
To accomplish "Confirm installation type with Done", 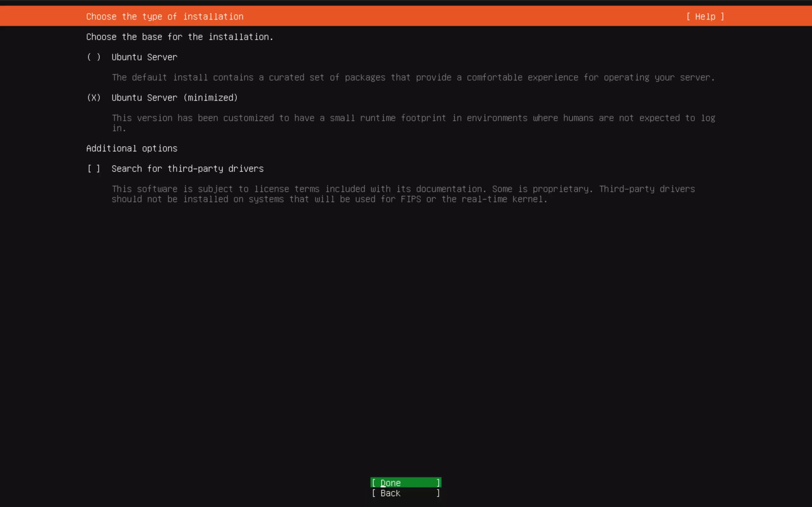I will coord(405,483).
